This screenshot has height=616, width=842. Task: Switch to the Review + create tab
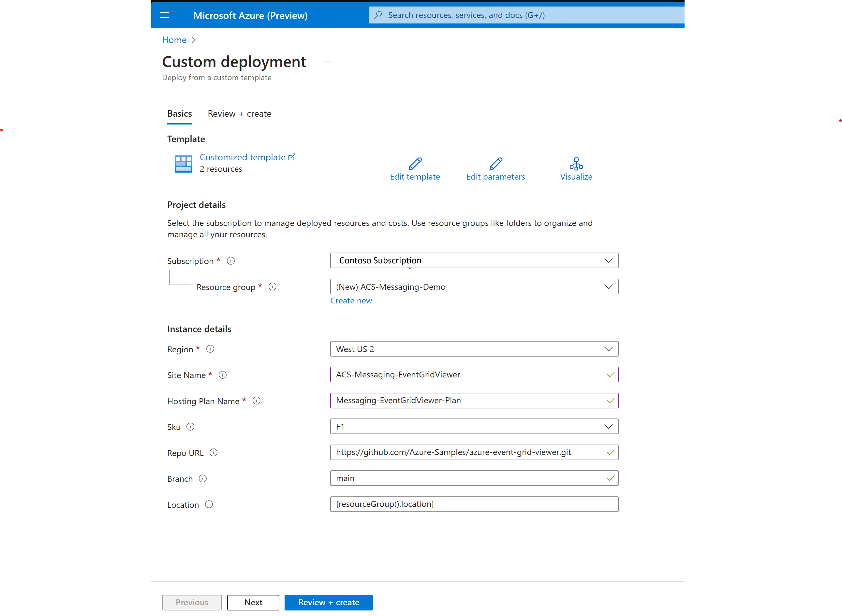(239, 113)
